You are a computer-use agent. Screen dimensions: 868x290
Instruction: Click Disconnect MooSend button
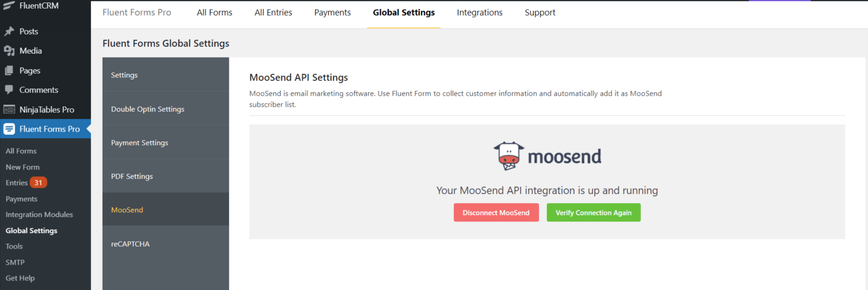496,213
